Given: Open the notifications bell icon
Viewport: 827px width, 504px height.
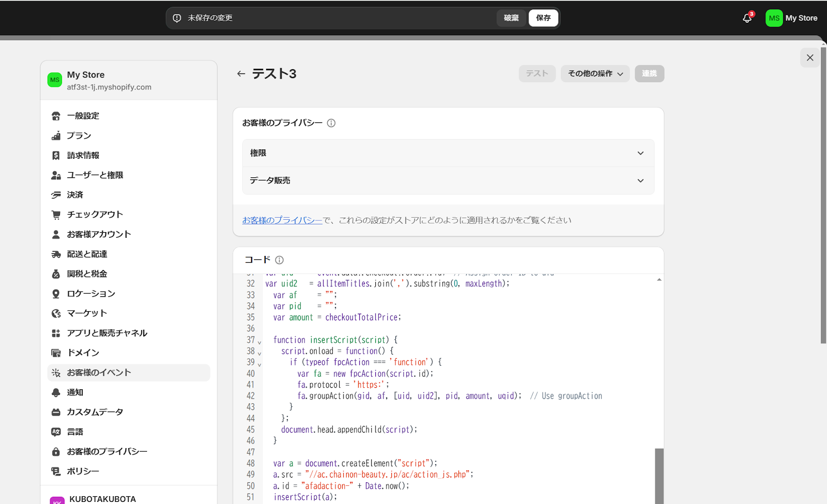Looking at the screenshot, I should pyautogui.click(x=747, y=18).
